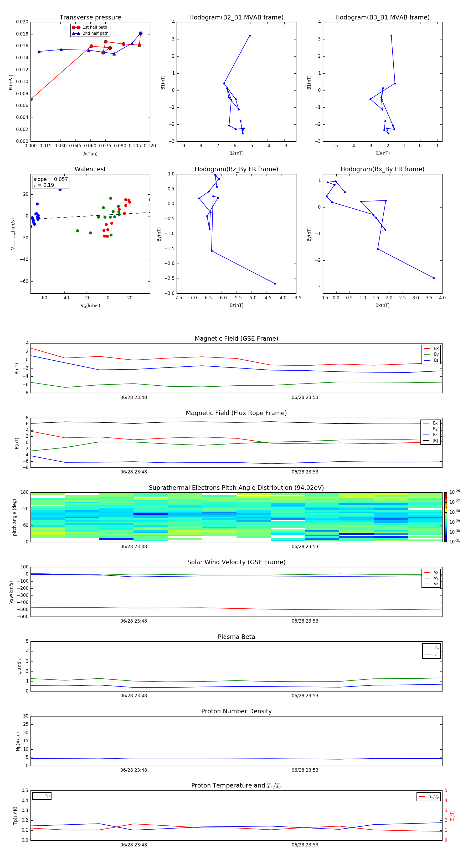Click 'Proton Temperature and Te/Tp' title
473x868 pixels.
point(236,786)
